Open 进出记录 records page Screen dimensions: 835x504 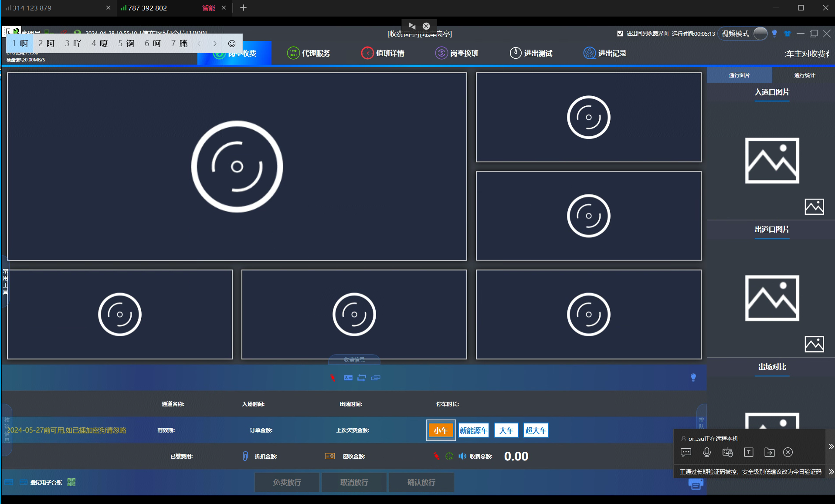pos(605,53)
